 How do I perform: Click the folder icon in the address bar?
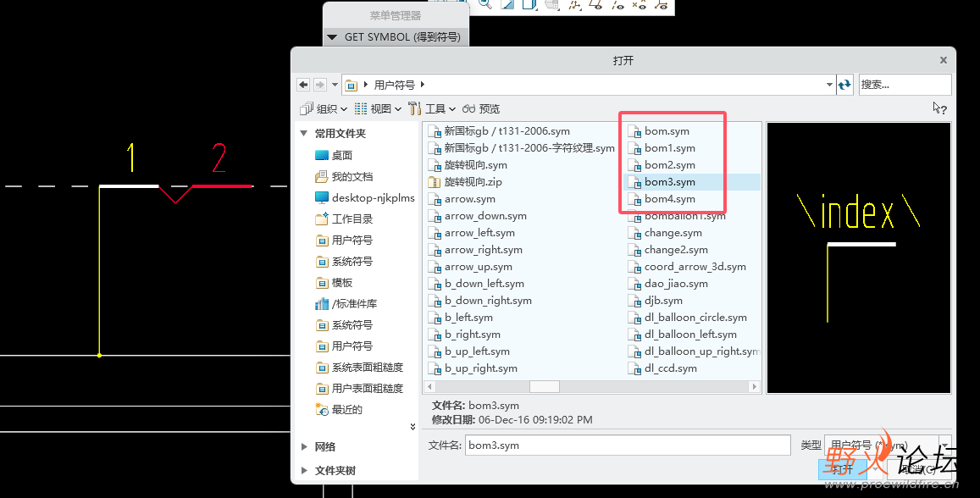point(352,85)
